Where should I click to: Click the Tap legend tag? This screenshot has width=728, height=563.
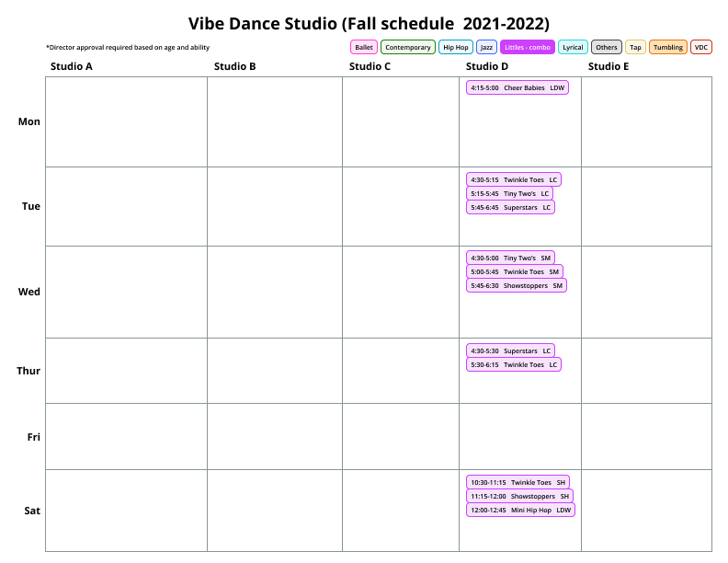(x=636, y=47)
